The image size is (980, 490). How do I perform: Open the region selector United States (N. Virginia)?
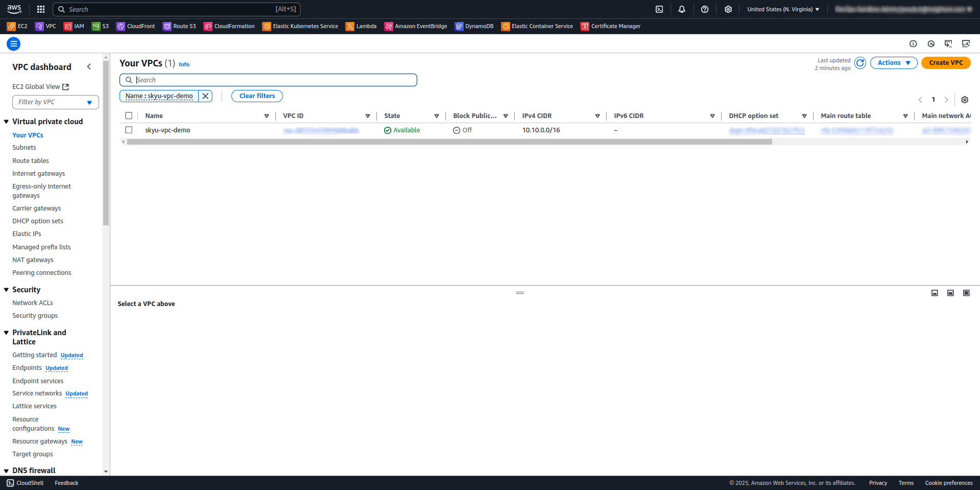pyautogui.click(x=783, y=9)
